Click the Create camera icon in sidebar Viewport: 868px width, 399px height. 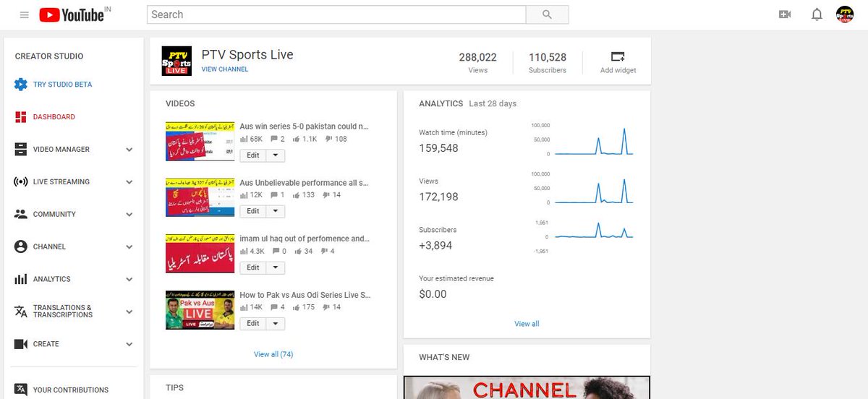tap(21, 344)
